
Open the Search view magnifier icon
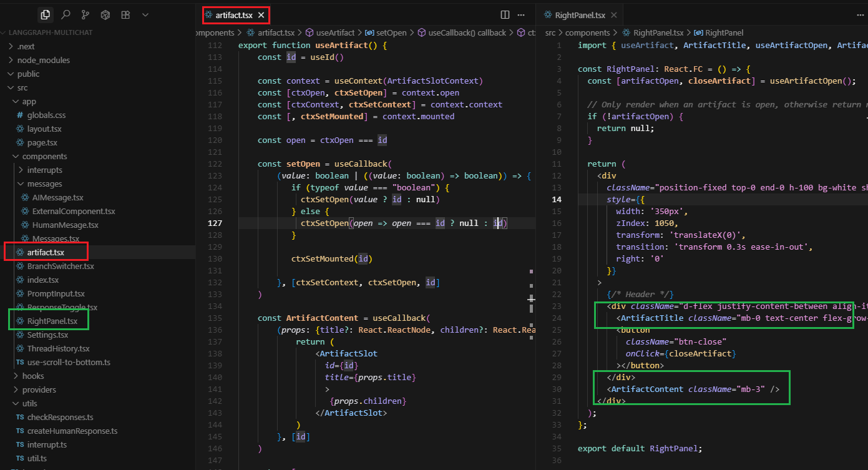pos(66,14)
